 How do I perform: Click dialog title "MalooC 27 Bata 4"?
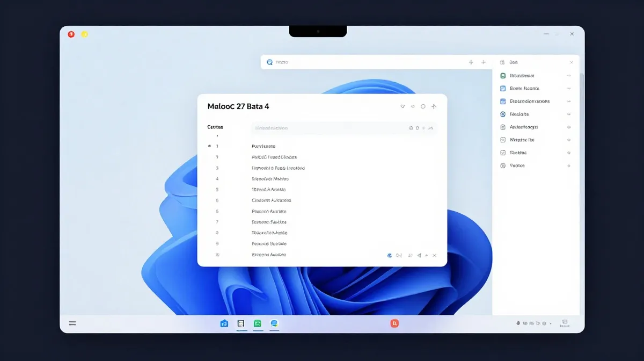tap(238, 106)
